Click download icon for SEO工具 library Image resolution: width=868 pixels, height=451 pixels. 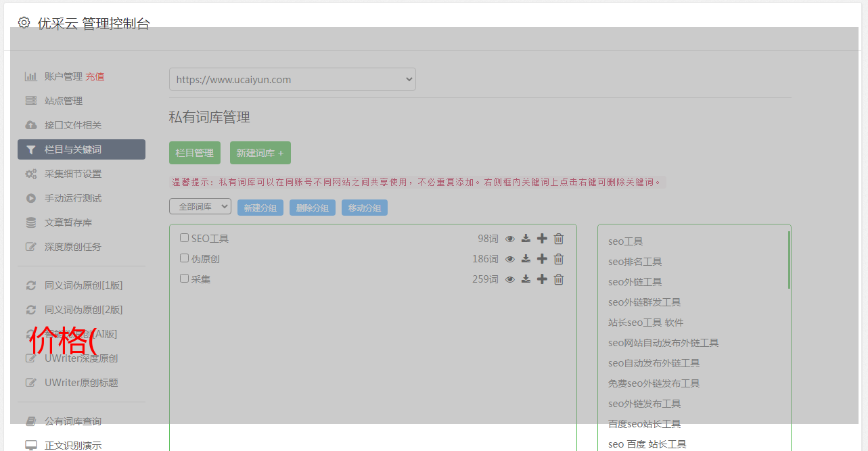point(526,239)
